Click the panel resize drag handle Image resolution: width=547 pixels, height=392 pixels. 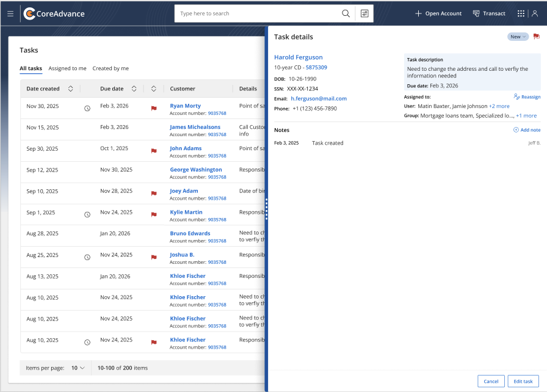[x=267, y=209]
